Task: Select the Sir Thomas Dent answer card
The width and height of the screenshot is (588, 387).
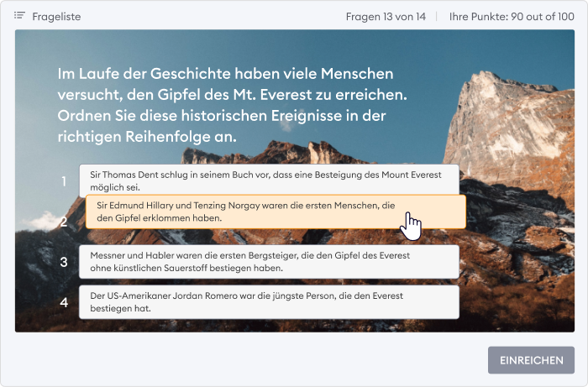Action: 269,179
